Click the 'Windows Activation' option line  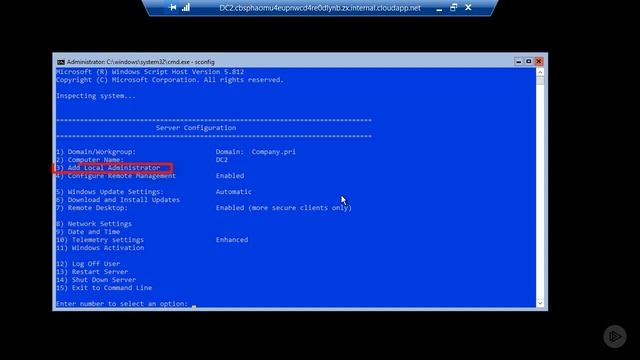pos(100,248)
